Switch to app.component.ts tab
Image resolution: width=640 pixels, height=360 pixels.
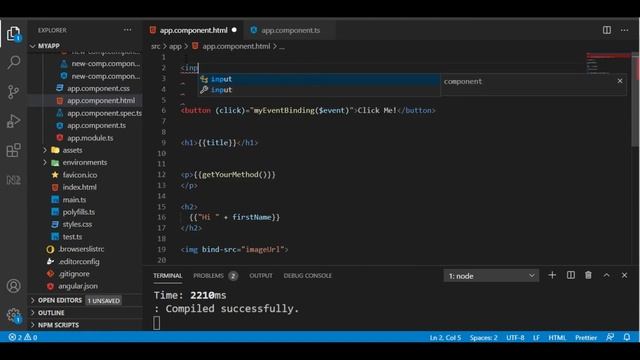290,30
